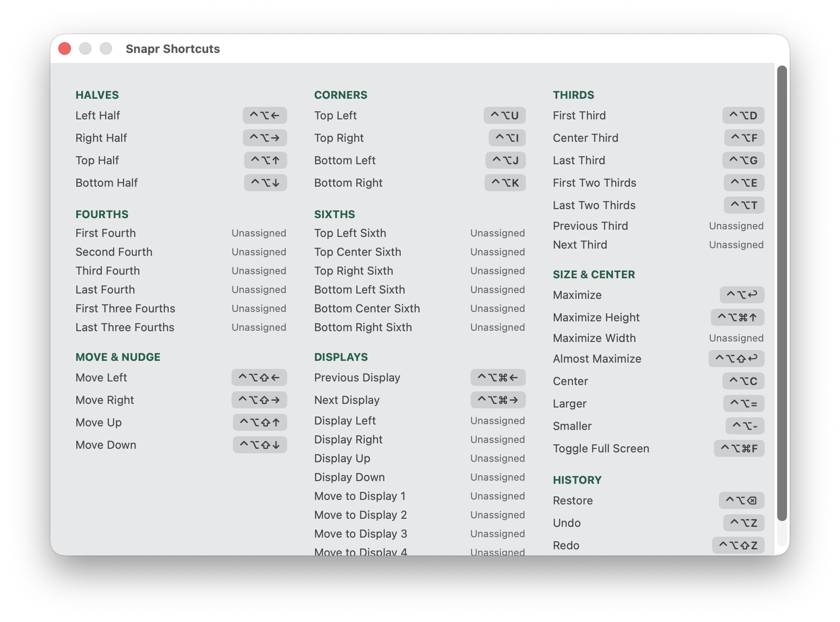
Task: Edit the Move Up shortcut
Action: (260, 422)
